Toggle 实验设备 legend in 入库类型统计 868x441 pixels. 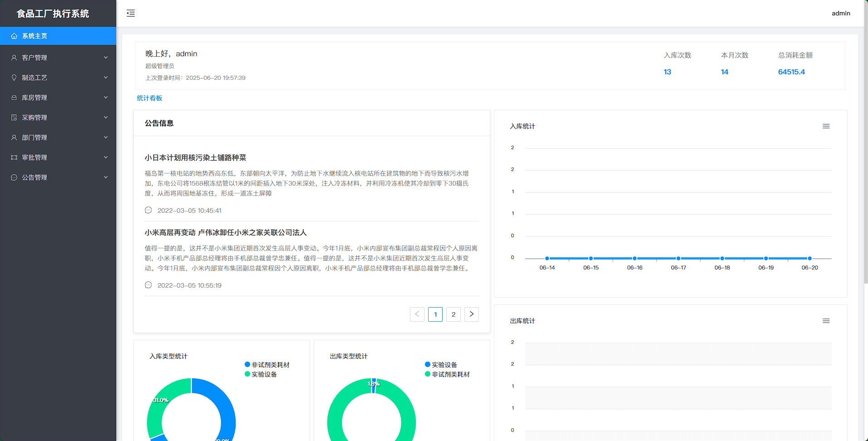tap(261, 374)
